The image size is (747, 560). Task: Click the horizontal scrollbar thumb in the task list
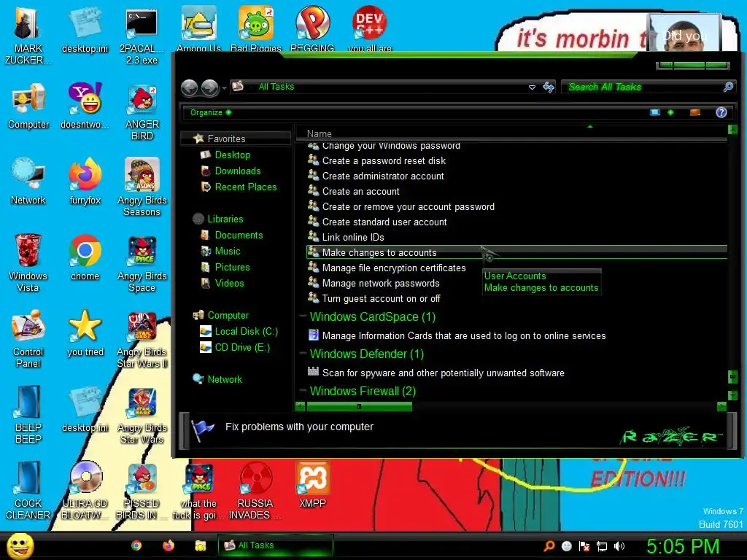click(359, 406)
